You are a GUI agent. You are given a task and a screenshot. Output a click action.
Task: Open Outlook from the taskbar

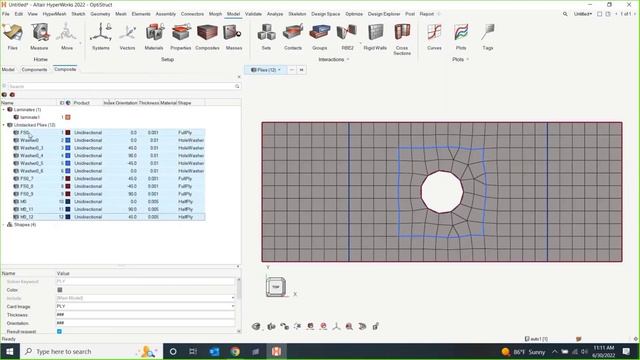click(x=214, y=351)
